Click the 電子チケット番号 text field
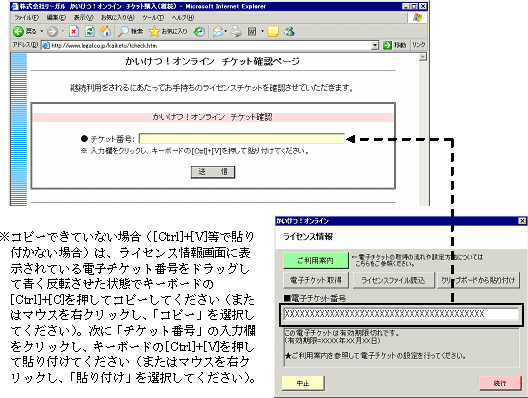The width and height of the screenshot is (528, 398). coord(401,314)
